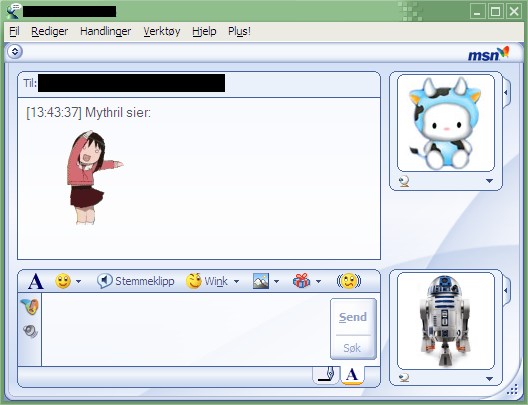Viewport: 528px width, 405px height.
Task: Open the background picture icon
Action: tap(261, 281)
